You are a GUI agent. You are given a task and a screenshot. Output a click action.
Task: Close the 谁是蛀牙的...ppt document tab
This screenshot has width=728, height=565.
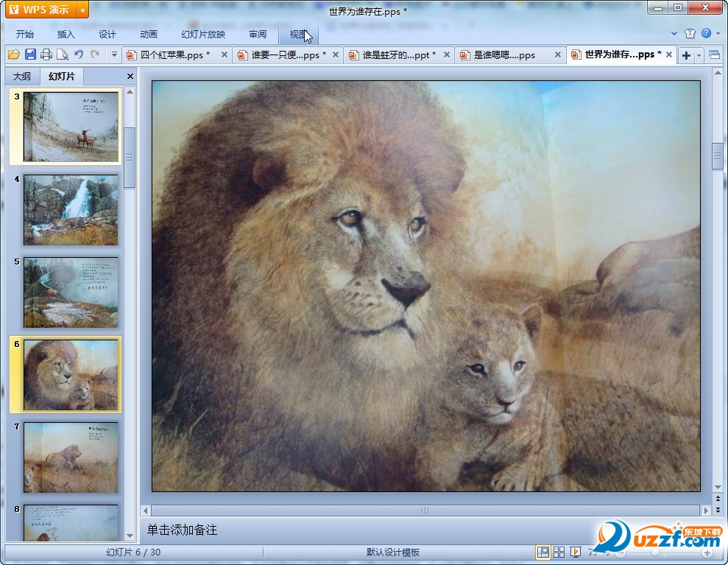(x=447, y=55)
